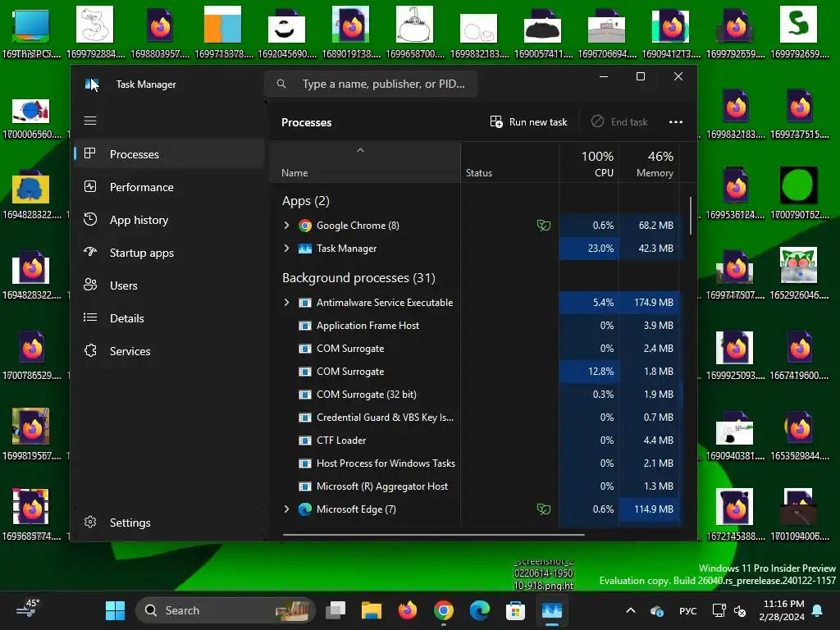Screen dimensions: 840x630
Task: Expand the Task Manager process row
Action: click(286, 249)
